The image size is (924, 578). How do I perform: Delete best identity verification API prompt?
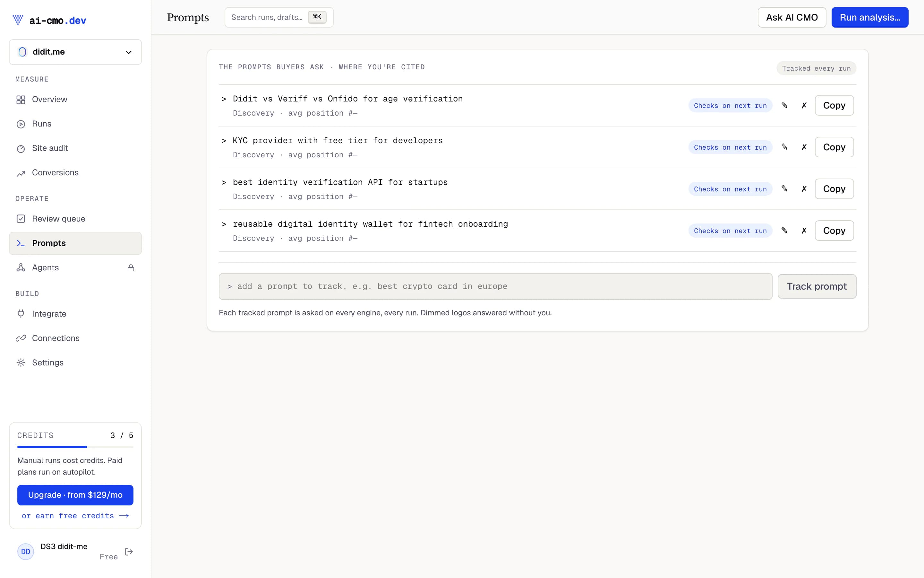804,189
